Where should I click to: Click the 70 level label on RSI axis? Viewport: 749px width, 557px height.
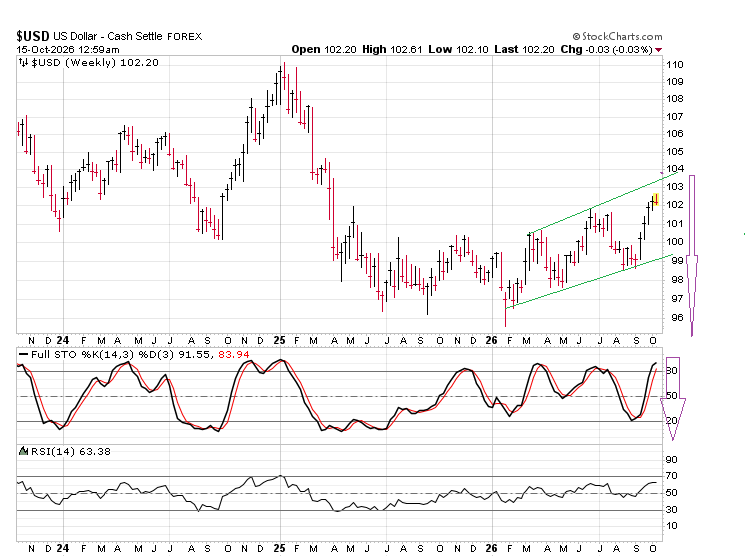(x=672, y=475)
